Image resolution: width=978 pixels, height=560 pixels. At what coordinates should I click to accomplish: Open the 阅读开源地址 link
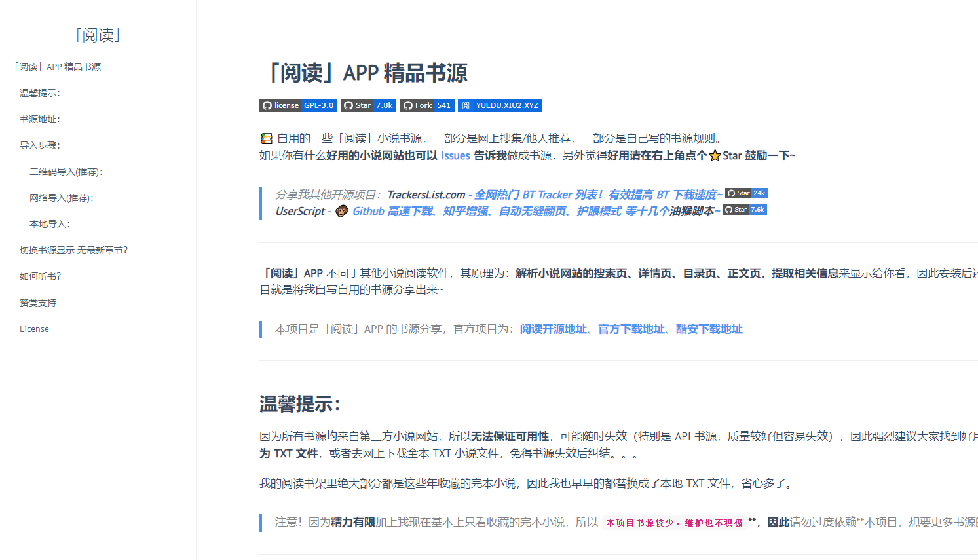coord(552,328)
